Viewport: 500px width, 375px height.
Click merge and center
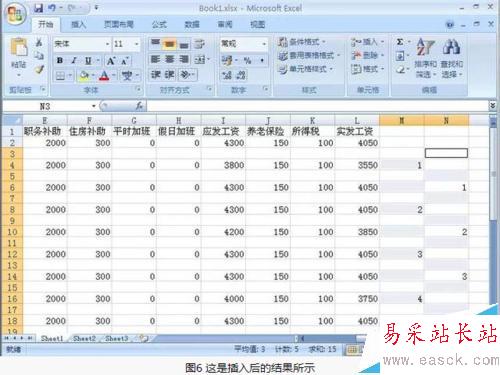tap(200, 60)
